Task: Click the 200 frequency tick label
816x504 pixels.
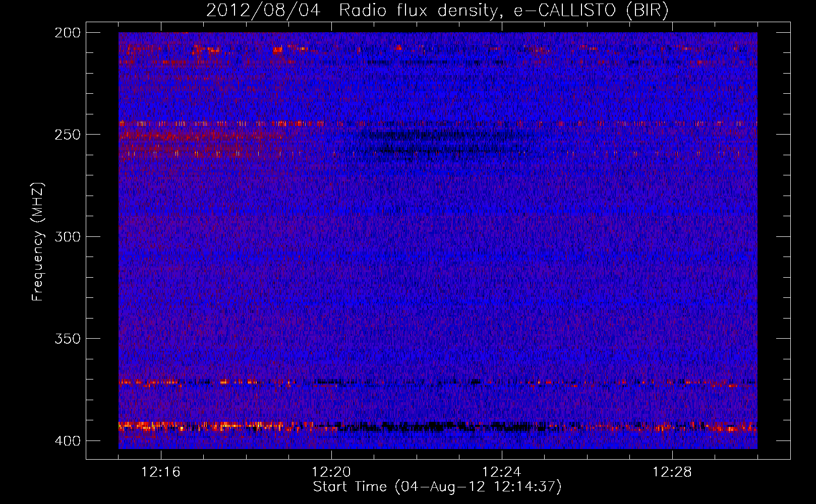Action: tap(68, 33)
